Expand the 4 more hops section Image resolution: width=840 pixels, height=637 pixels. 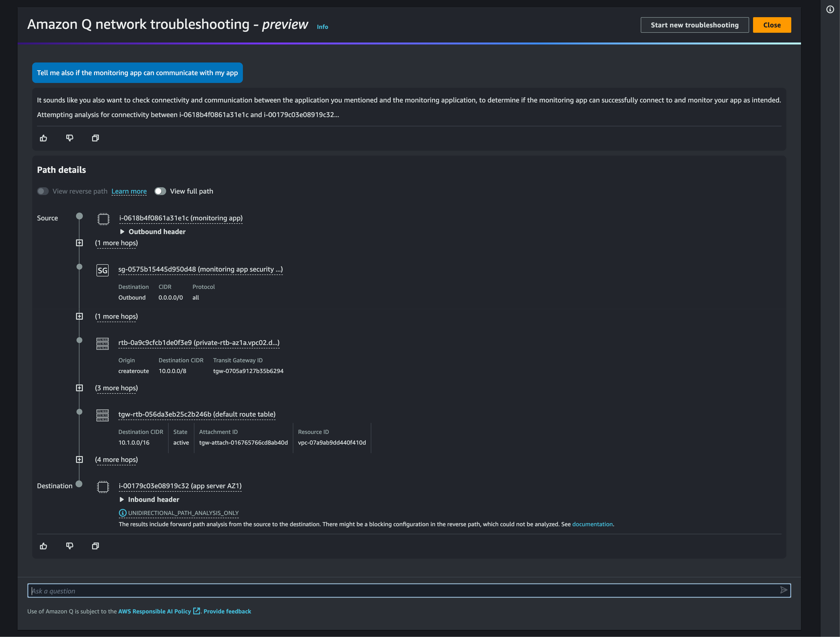79,460
